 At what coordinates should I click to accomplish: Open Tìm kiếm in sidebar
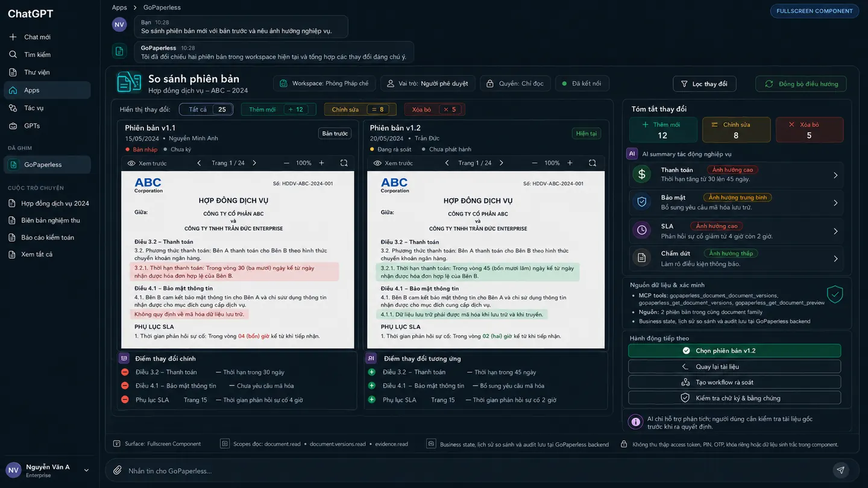[47, 55]
